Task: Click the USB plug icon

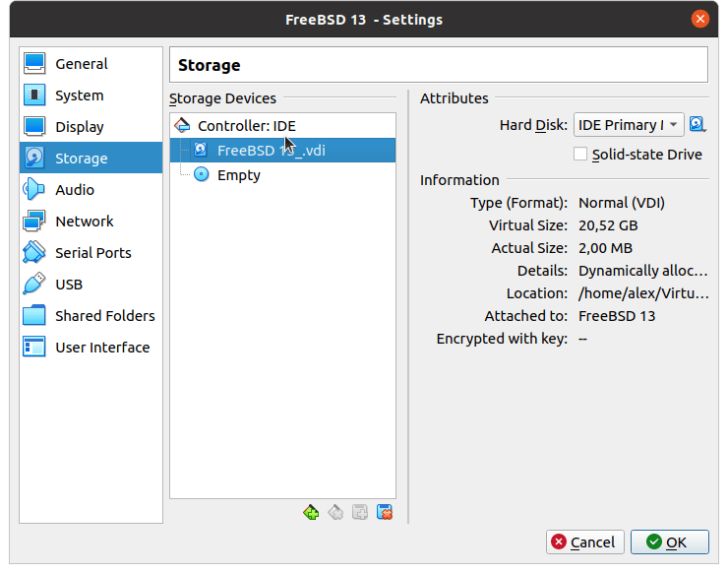Action: (34, 285)
